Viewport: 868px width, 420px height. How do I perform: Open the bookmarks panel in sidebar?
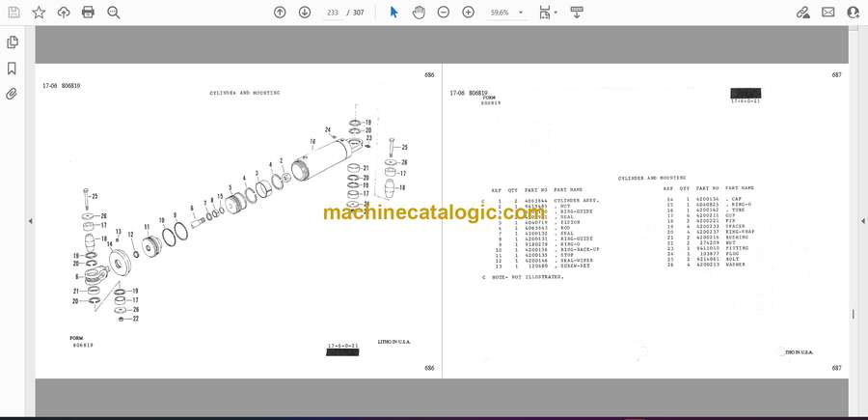13,69
